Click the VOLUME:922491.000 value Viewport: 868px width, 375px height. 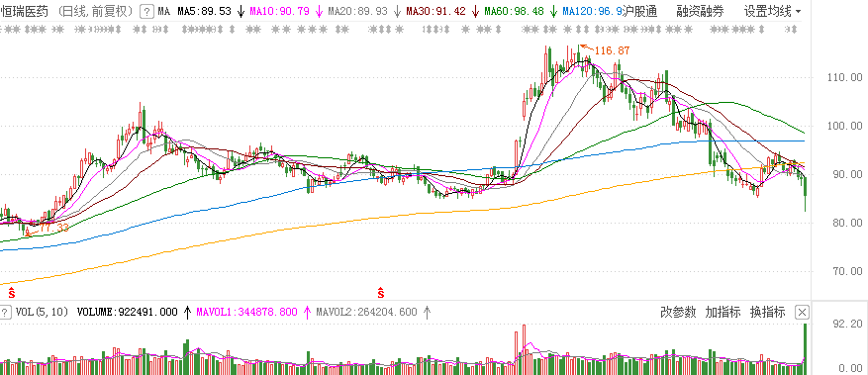tap(128, 313)
